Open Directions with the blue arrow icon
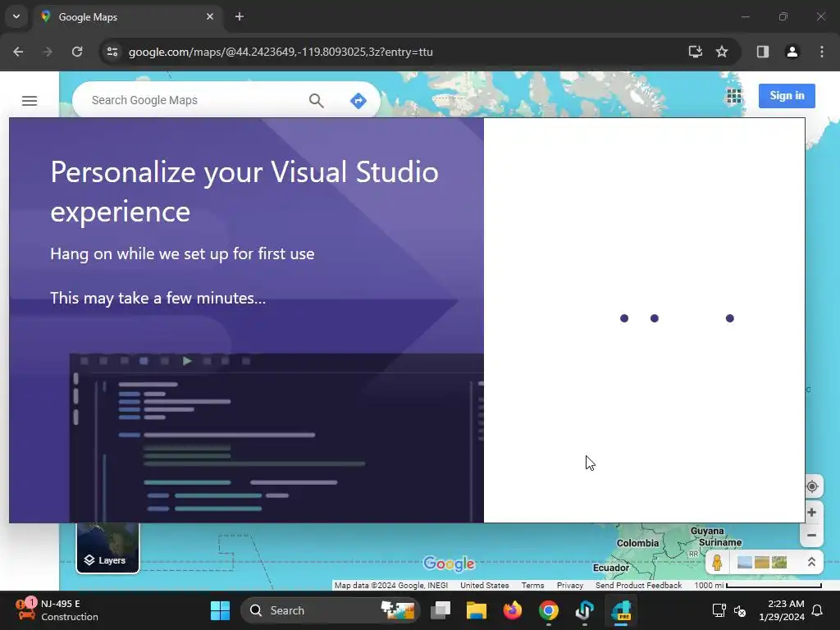This screenshot has width=840, height=630. pyautogui.click(x=358, y=100)
